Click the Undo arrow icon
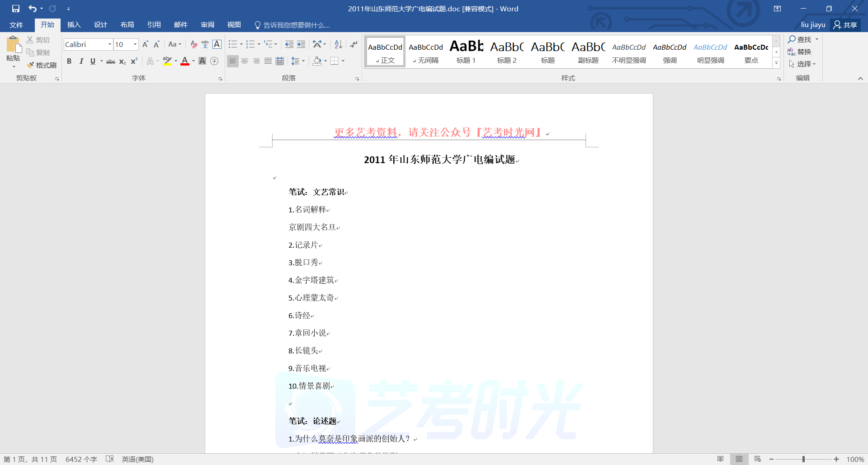The width and height of the screenshot is (868, 465). [x=32, y=9]
